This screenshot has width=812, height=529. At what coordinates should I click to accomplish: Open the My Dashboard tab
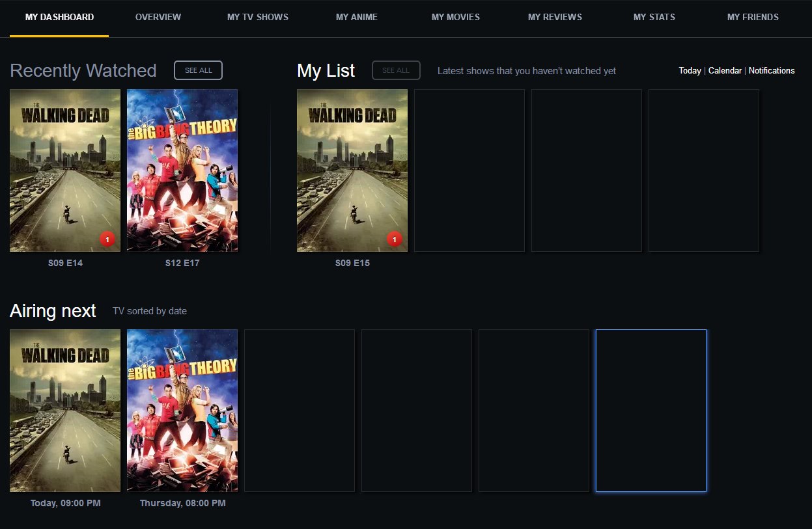click(x=59, y=18)
